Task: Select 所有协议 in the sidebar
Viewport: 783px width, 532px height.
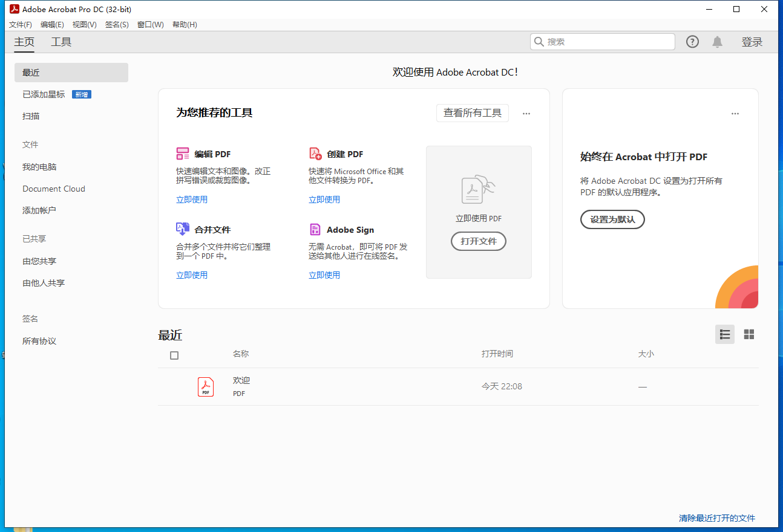Action: (x=39, y=341)
